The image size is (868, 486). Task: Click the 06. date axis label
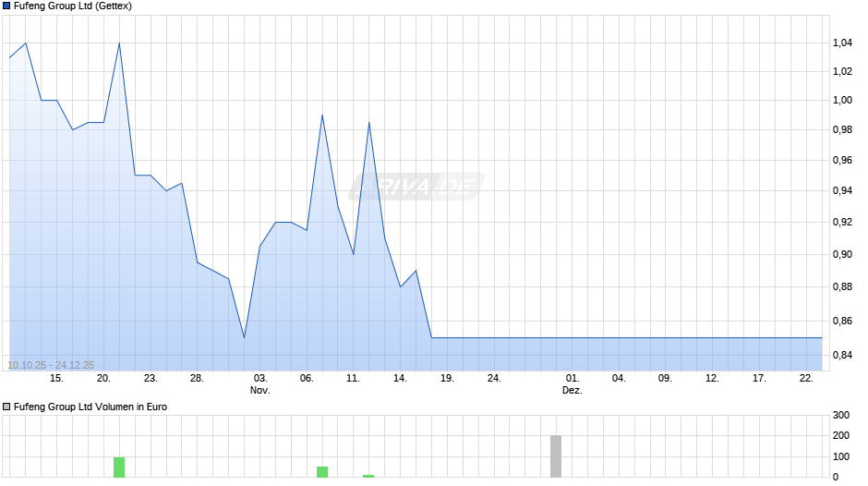point(307,379)
